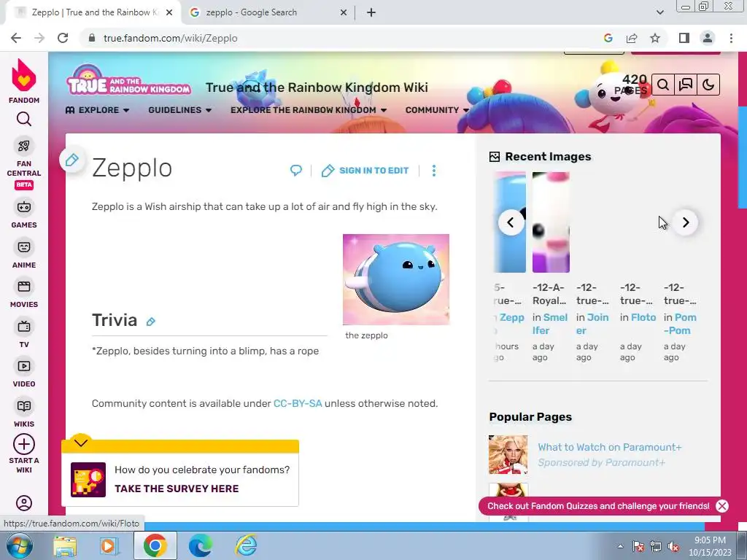Toggle the Chrome side panel
The image size is (747, 560).
(x=684, y=38)
